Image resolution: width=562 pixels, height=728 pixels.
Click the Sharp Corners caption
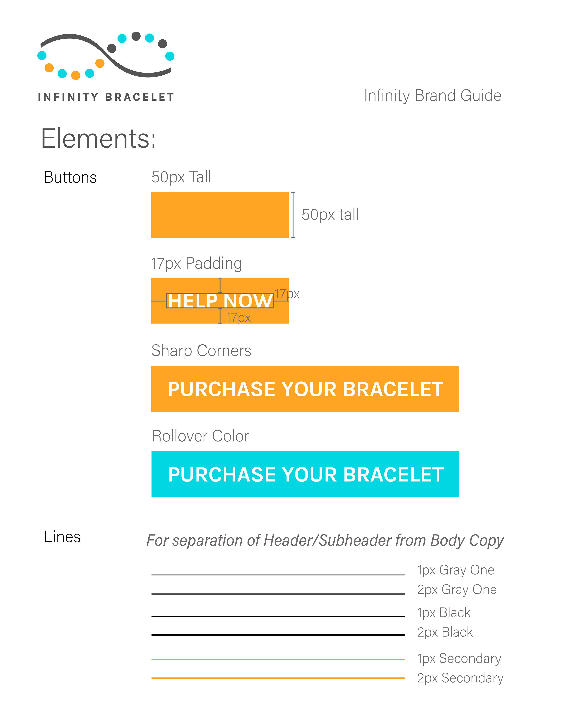tap(201, 351)
